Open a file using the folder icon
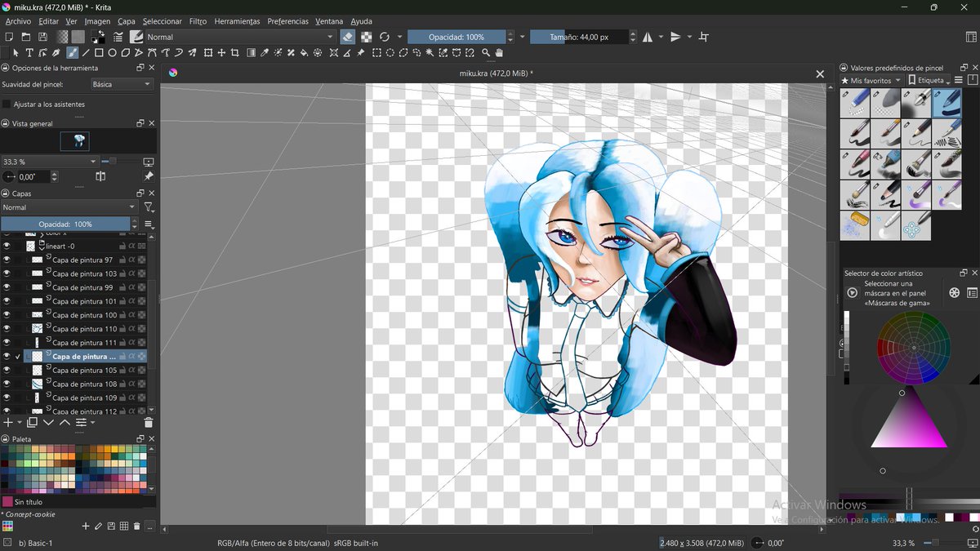Viewport: 980px width, 551px height. point(26,37)
